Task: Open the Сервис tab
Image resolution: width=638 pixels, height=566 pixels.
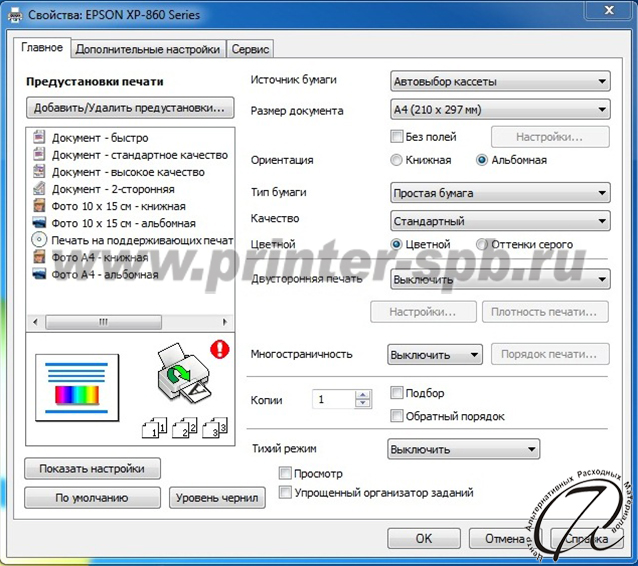Action: tap(250, 49)
